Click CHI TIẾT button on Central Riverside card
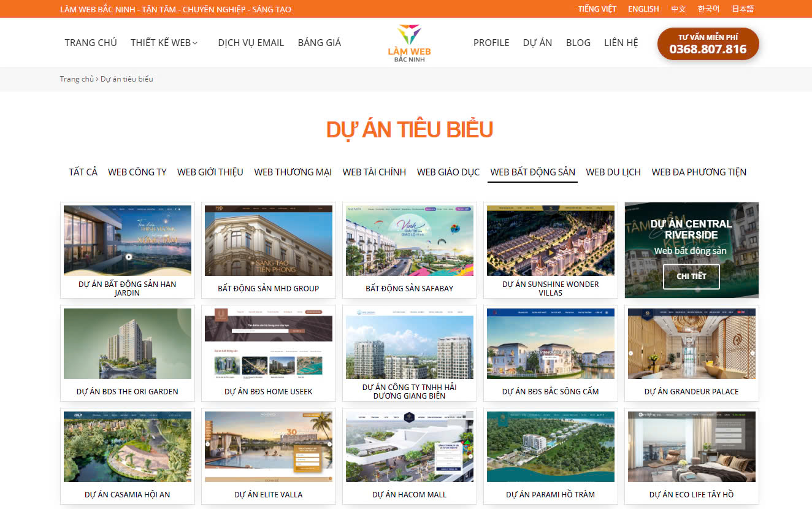This screenshot has height=509, width=812. [691, 277]
